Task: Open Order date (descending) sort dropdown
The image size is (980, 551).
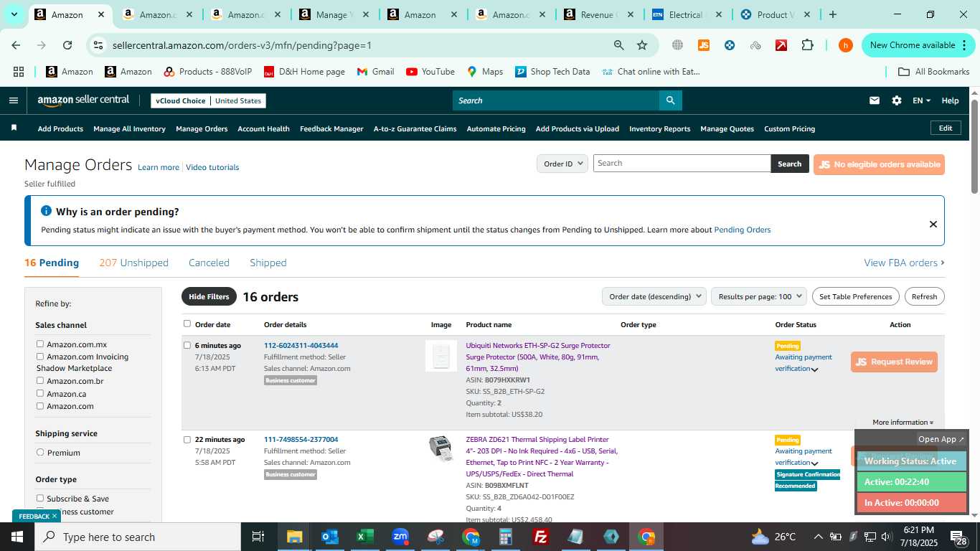Action: click(654, 296)
